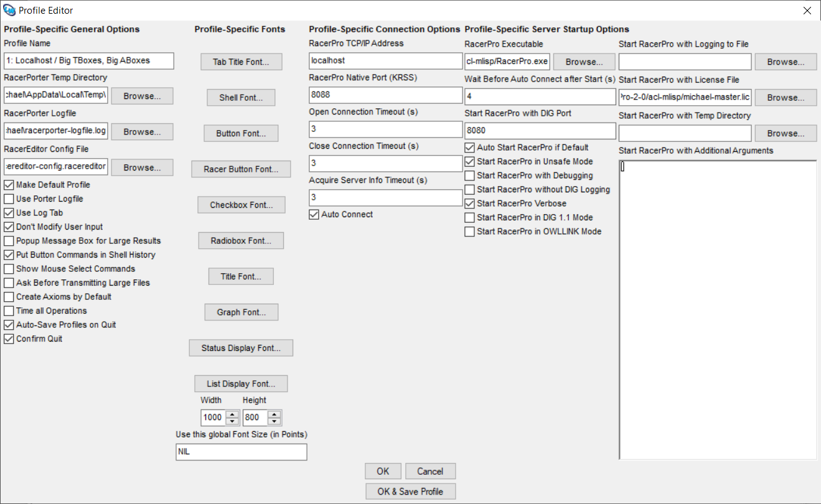Uncheck Don't Modify User Input
Image resolution: width=821 pixels, height=504 pixels.
pos(9,227)
